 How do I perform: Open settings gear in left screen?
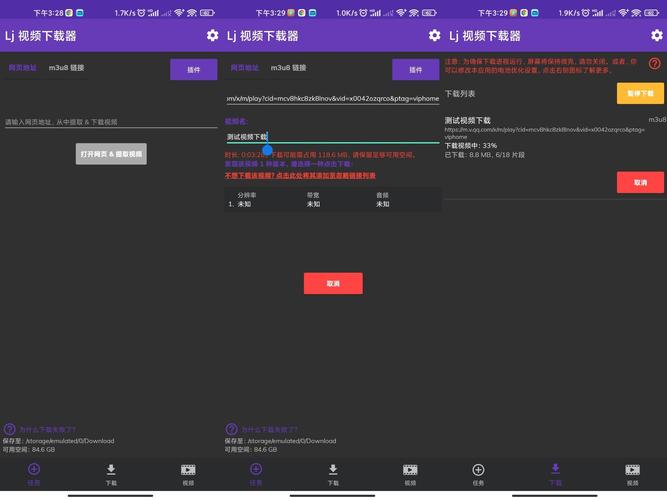[x=212, y=35]
